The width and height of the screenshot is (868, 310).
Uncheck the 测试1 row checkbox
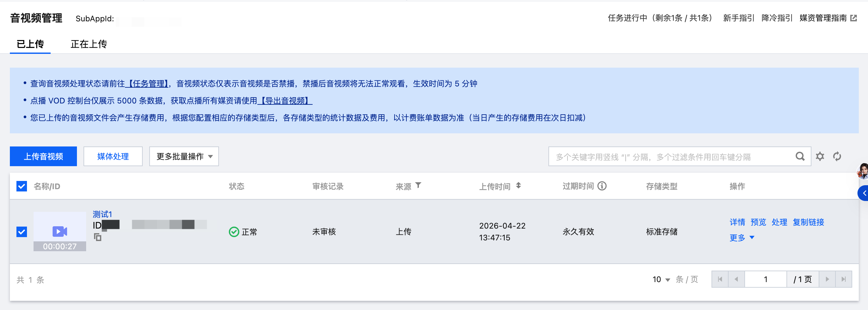pyautogui.click(x=22, y=232)
